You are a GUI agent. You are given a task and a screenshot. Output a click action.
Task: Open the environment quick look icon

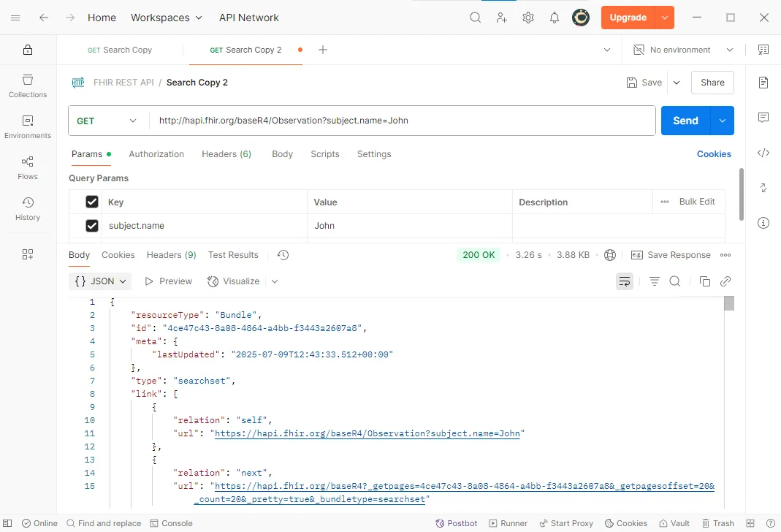(x=763, y=50)
